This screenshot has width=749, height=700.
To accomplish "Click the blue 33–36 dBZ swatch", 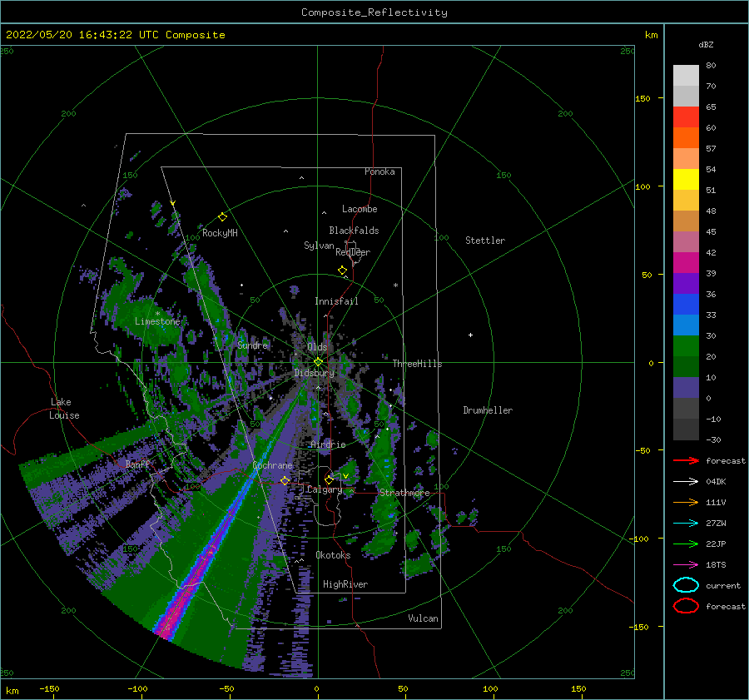I will [x=686, y=305].
